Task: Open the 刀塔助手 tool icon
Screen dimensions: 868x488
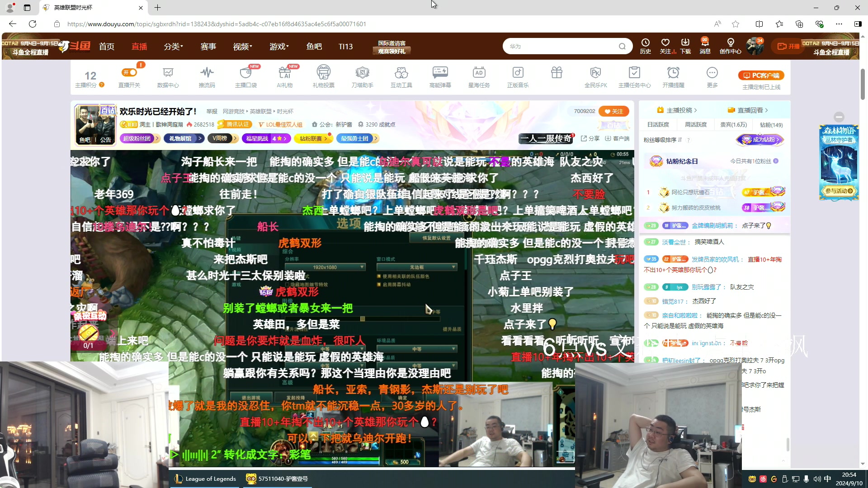Action: (362, 77)
